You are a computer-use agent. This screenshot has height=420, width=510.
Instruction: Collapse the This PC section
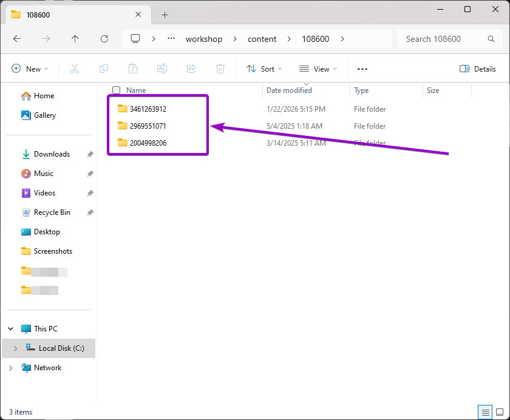[x=10, y=328]
